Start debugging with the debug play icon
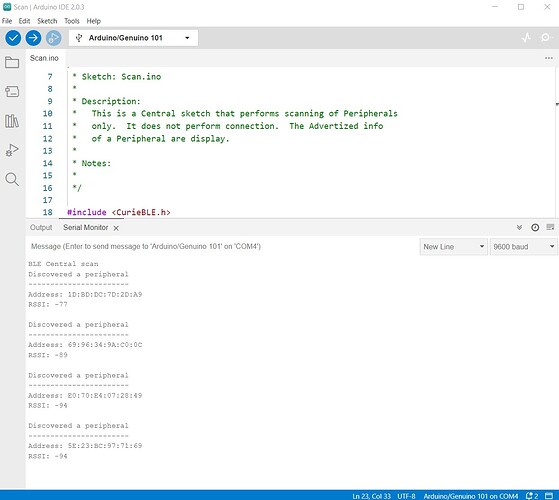The height and width of the screenshot is (500, 559). click(x=53, y=38)
